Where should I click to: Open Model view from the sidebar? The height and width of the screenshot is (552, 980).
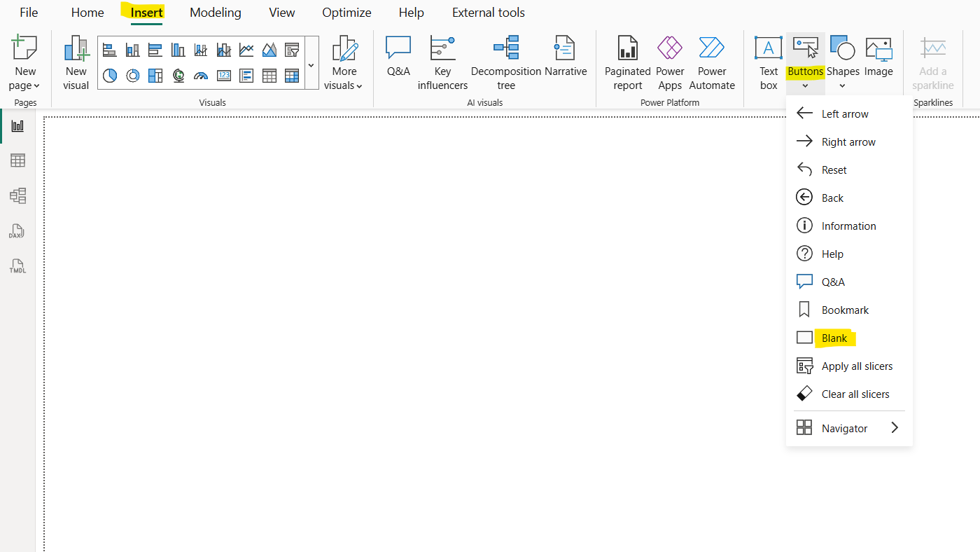click(17, 195)
